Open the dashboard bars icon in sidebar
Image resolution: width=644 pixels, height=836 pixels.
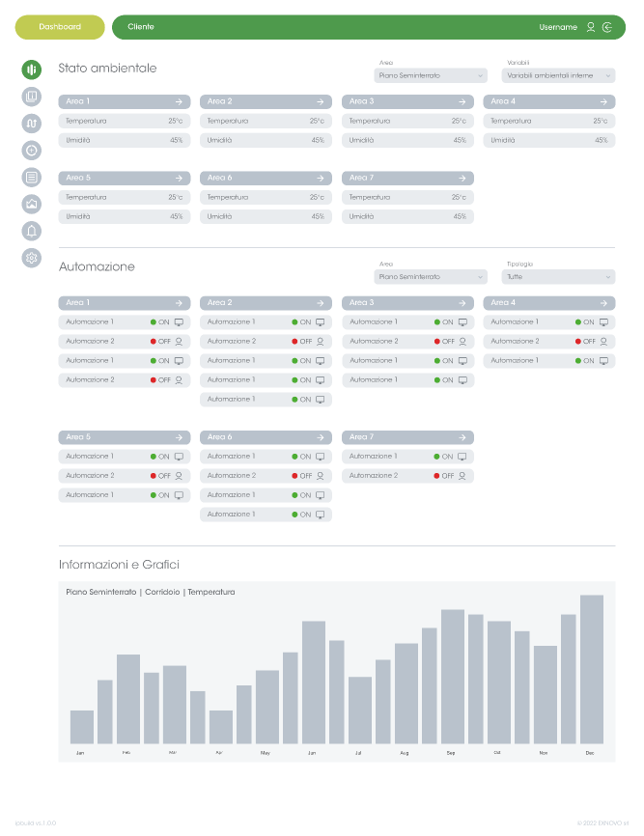coord(32,70)
